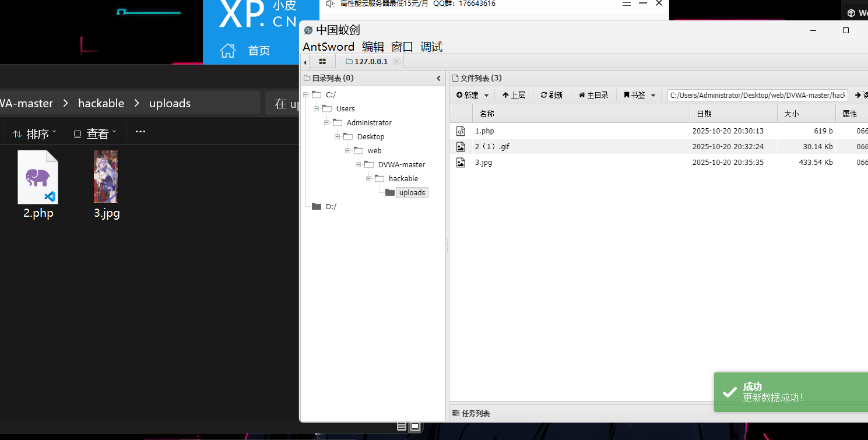
Task: Open the AntSword menu
Action: [x=329, y=47]
